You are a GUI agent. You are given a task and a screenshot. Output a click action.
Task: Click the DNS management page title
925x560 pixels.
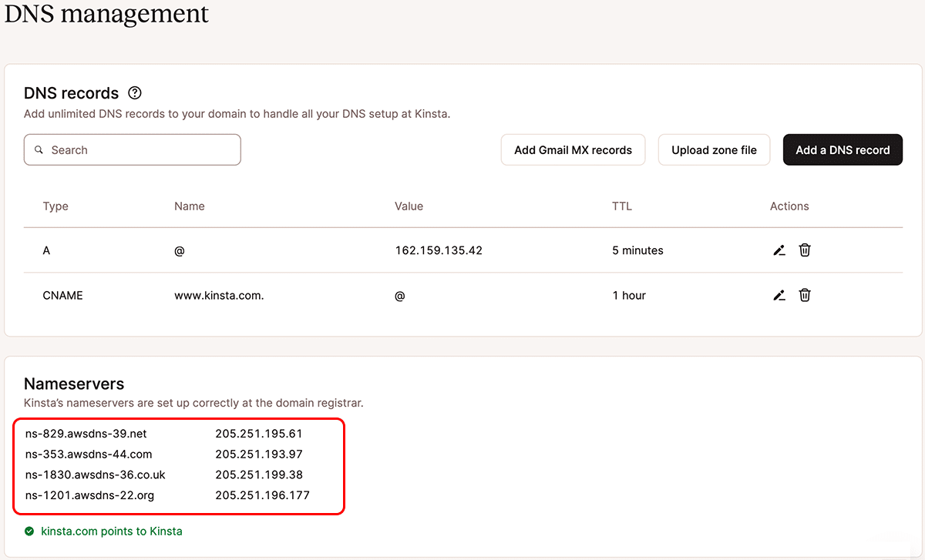pyautogui.click(x=106, y=13)
